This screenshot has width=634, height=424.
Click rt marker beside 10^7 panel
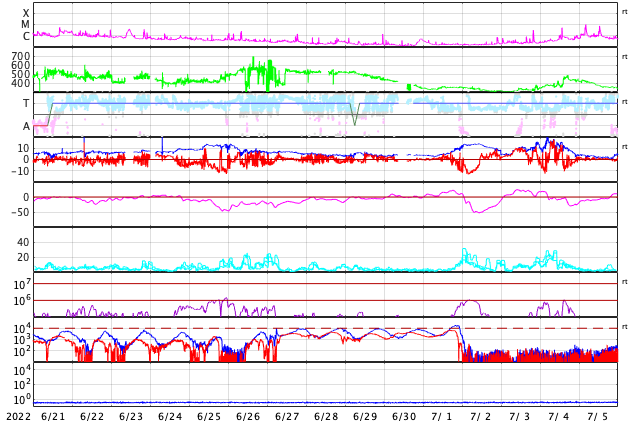(625, 282)
